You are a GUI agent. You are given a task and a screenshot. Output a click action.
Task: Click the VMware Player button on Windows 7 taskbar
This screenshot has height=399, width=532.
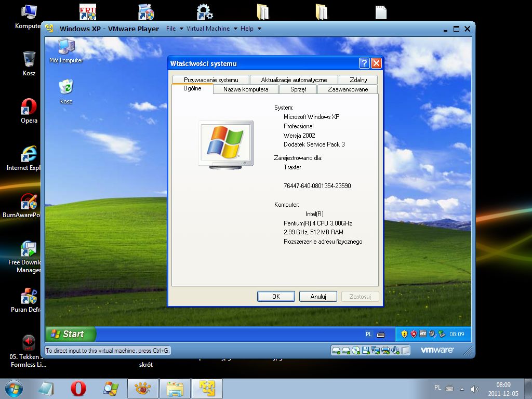click(207, 389)
